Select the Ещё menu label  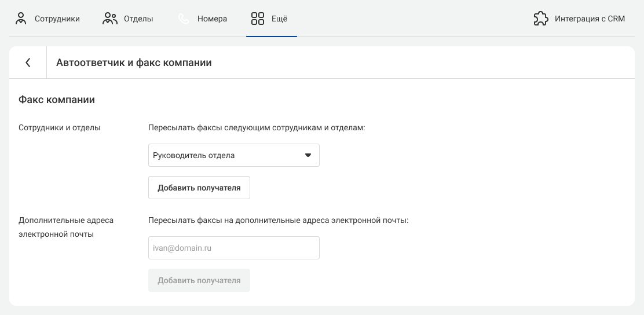pyautogui.click(x=279, y=19)
